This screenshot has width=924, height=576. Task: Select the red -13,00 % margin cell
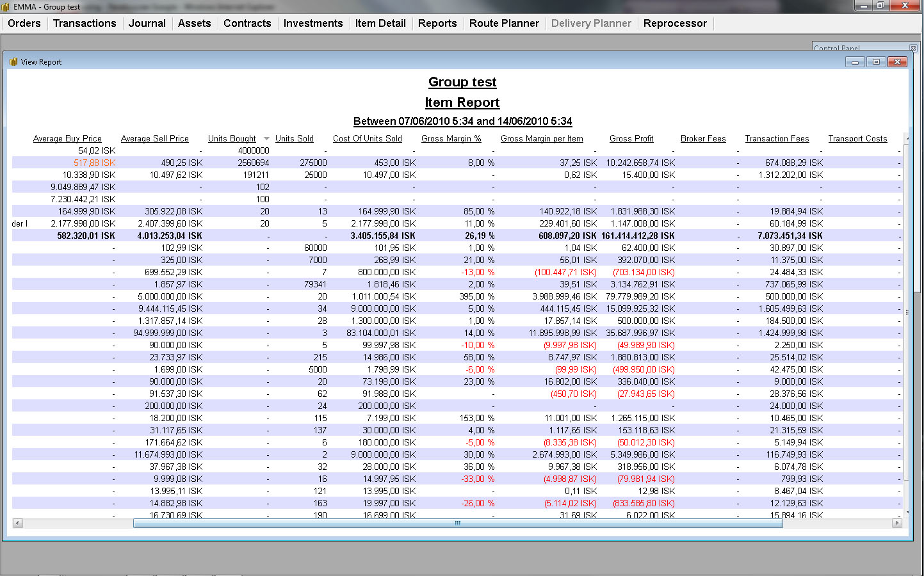pyautogui.click(x=478, y=272)
